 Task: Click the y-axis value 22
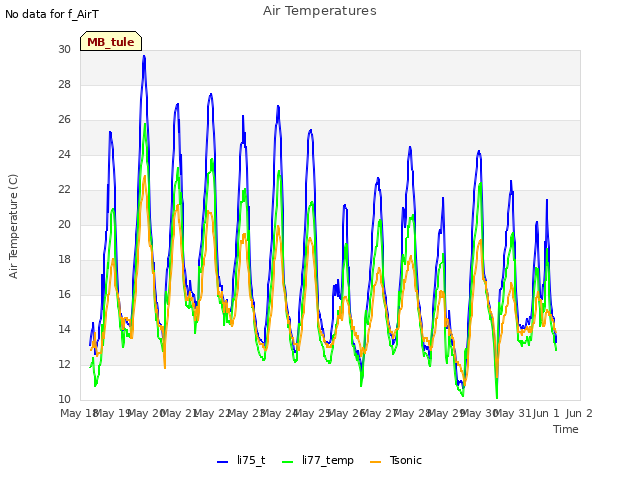pos(64,189)
